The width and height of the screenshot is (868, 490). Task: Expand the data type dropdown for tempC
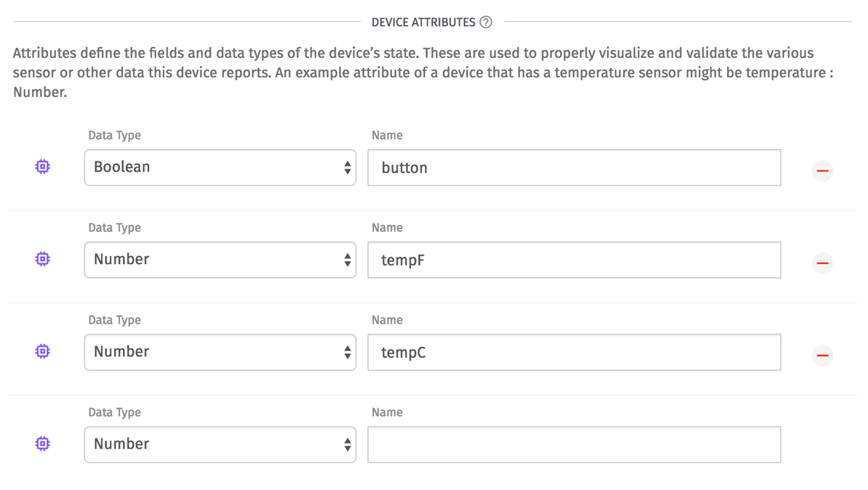click(220, 352)
